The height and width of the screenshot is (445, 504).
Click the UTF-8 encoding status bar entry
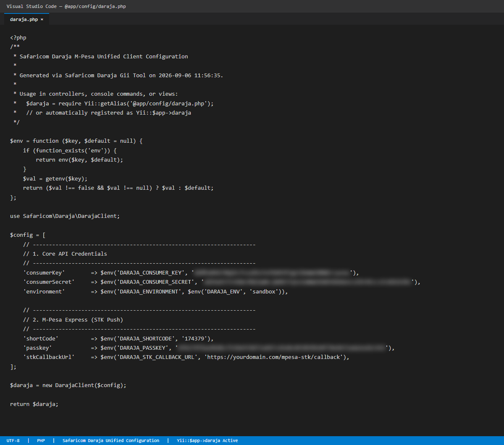tap(13, 440)
